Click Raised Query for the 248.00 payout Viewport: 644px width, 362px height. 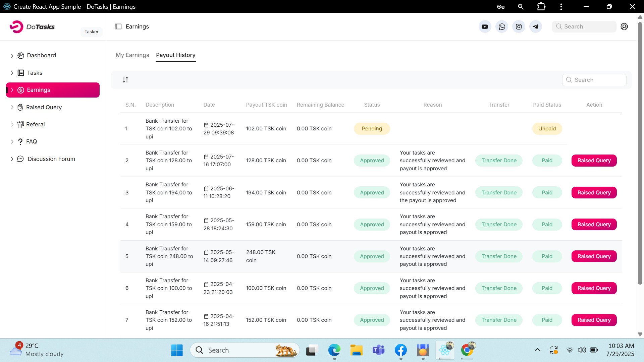pos(594,256)
